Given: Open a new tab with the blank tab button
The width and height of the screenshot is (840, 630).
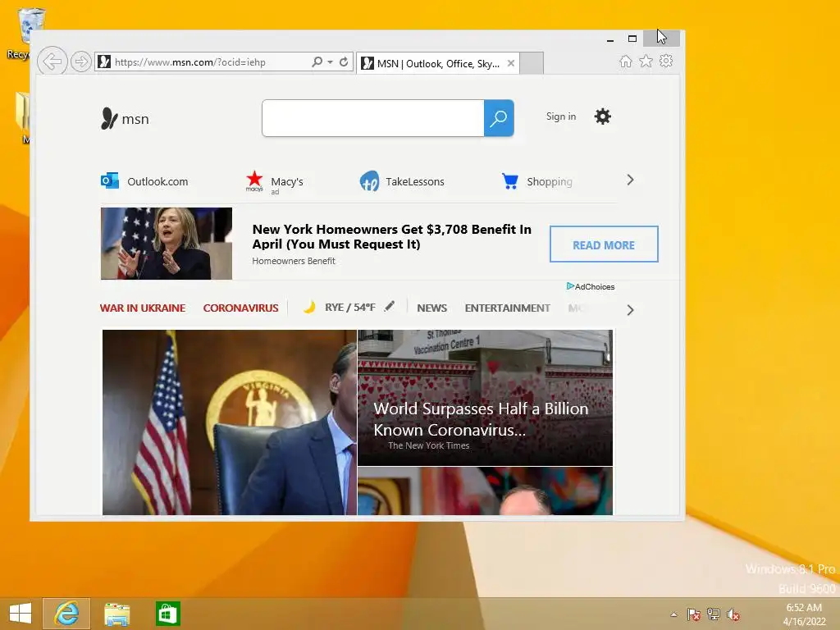Looking at the screenshot, I should (x=532, y=63).
